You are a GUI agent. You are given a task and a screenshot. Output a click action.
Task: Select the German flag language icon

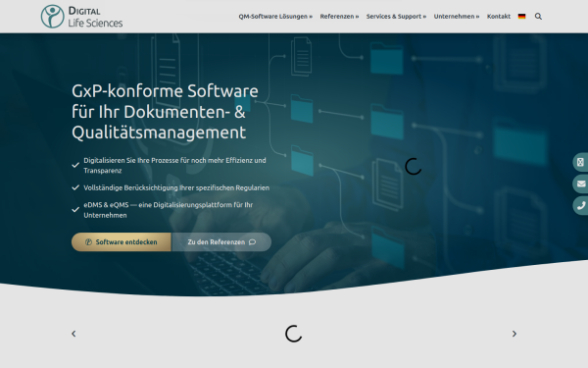coord(521,16)
